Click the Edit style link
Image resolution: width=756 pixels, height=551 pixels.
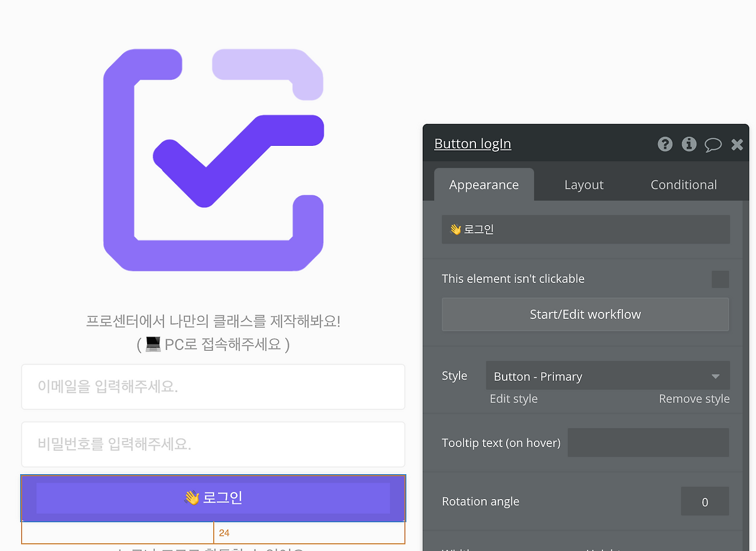(513, 399)
